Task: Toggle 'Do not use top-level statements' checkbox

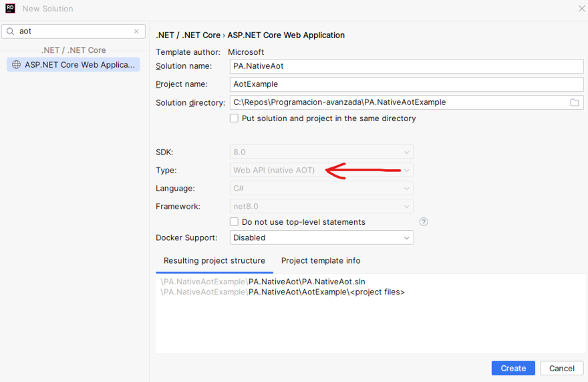Action: [234, 222]
